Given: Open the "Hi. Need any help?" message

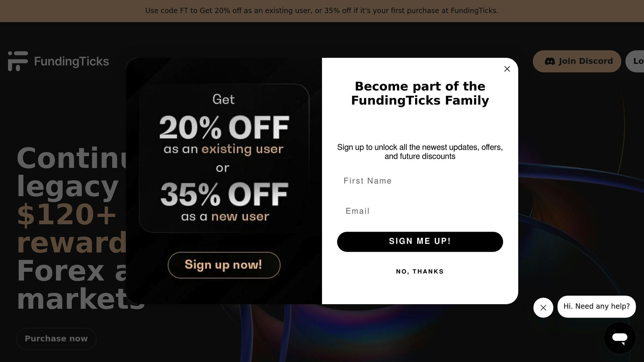Looking at the screenshot, I should click(x=596, y=306).
